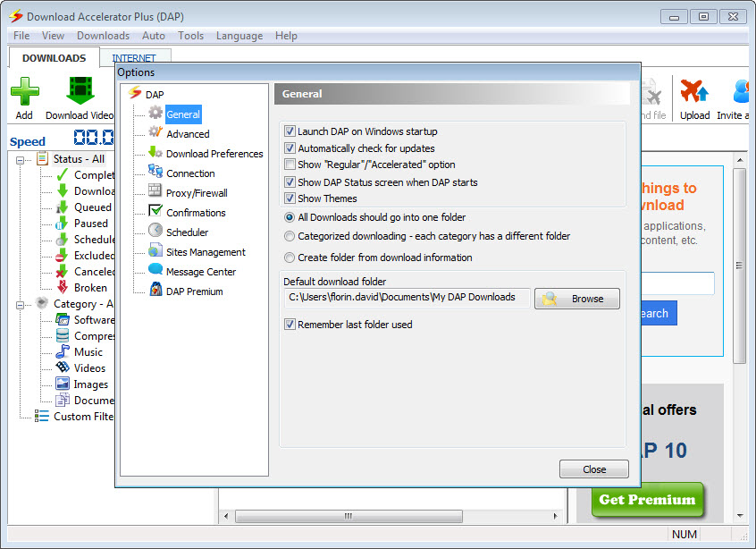Click the Custom Filter list icon
This screenshot has width=756, height=549.
[x=42, y=416]
